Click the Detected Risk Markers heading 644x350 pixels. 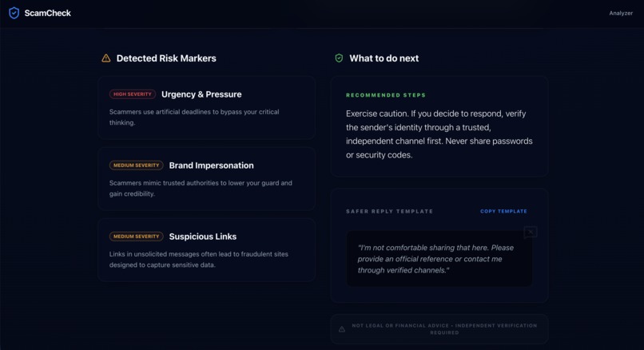(x=166, y=58)
